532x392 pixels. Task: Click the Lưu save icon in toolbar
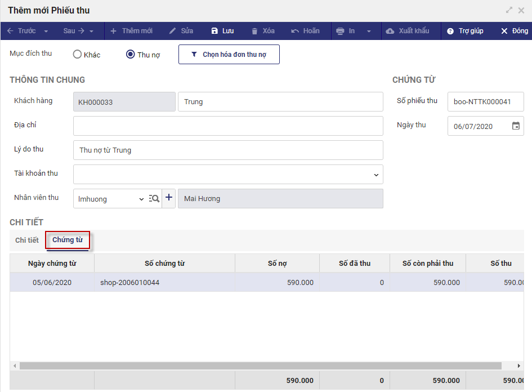click(214, 31)
